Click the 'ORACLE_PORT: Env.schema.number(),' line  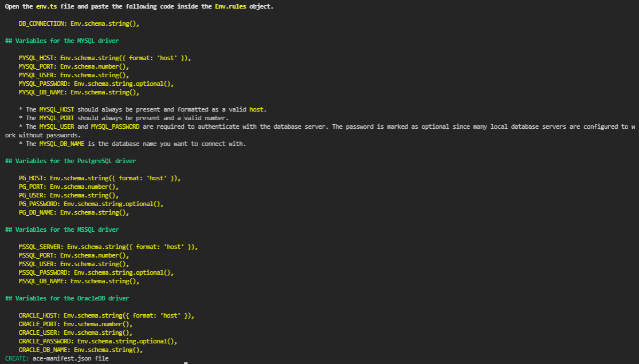click(x=76, y=324)
